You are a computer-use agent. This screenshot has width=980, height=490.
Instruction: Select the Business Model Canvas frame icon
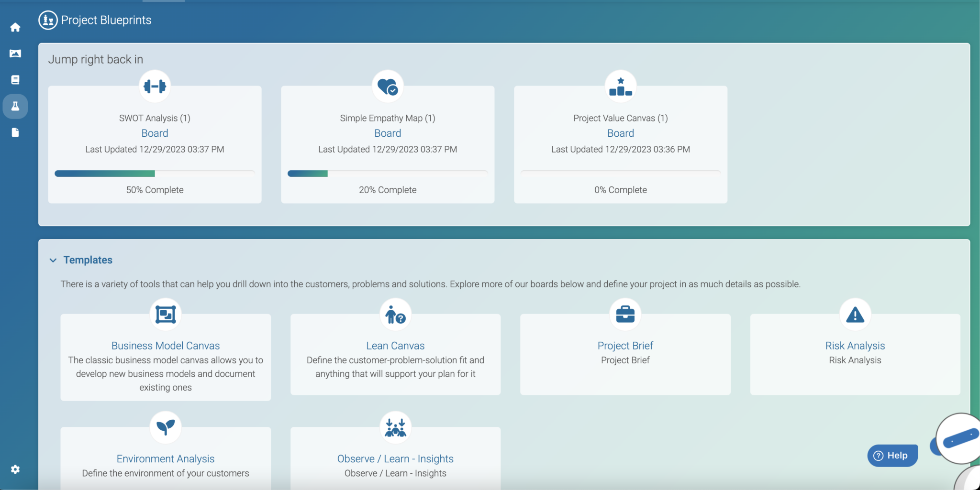pyautogui.click(x=165, y=314)
